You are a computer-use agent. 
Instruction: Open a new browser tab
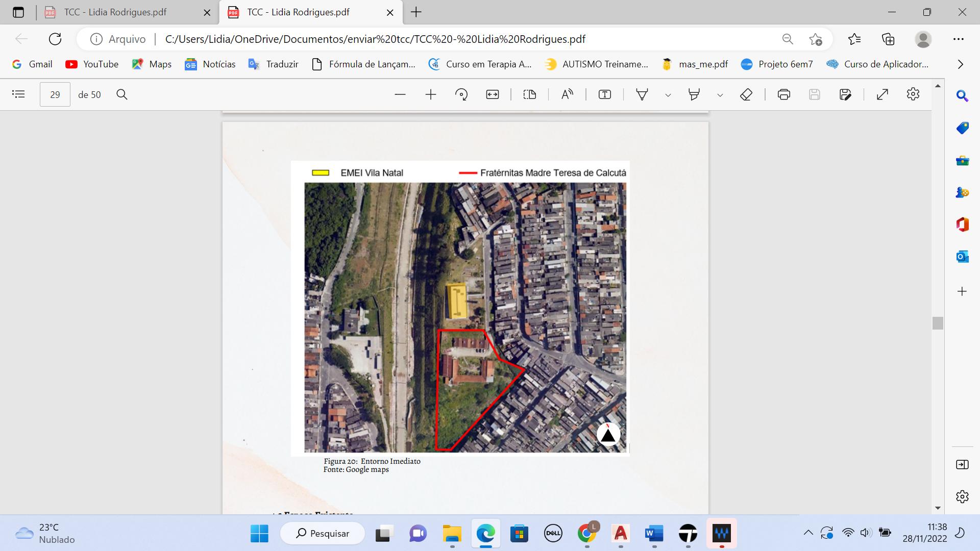pos(416,12)
